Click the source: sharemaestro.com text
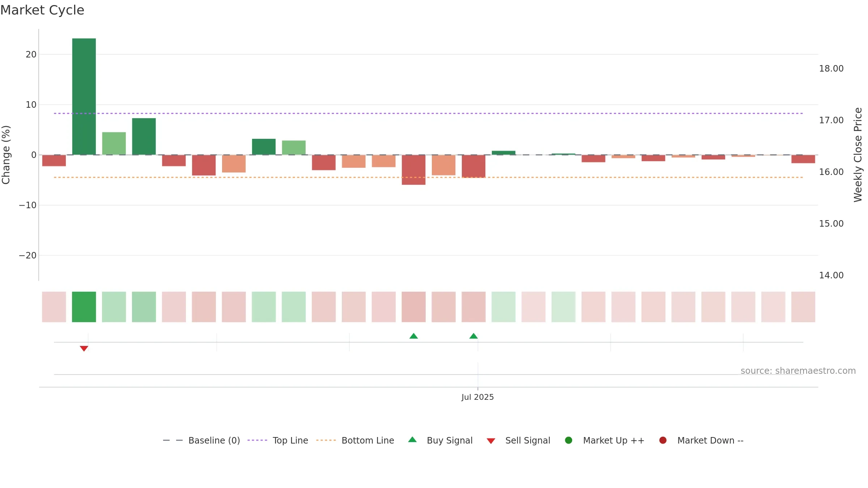Screen dimensions: 868x488 click(798, 371)
